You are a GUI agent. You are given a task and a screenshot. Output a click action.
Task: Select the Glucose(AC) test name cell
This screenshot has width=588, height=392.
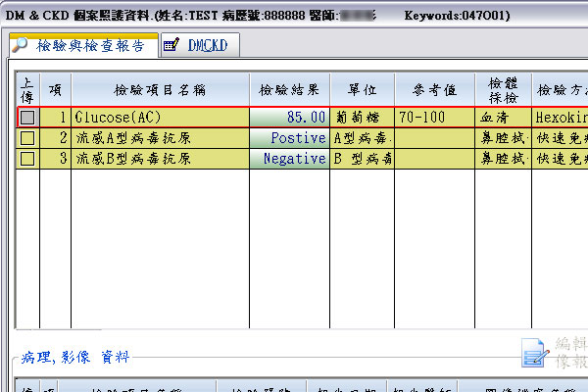click(x=159, y=117)
